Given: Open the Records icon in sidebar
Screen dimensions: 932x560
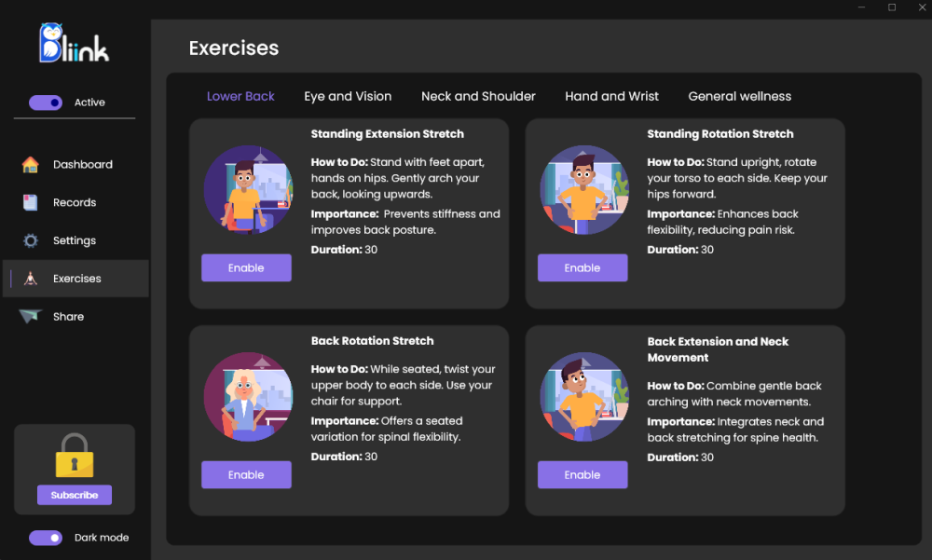Looking at the screenshot, I should pos(31,202).
